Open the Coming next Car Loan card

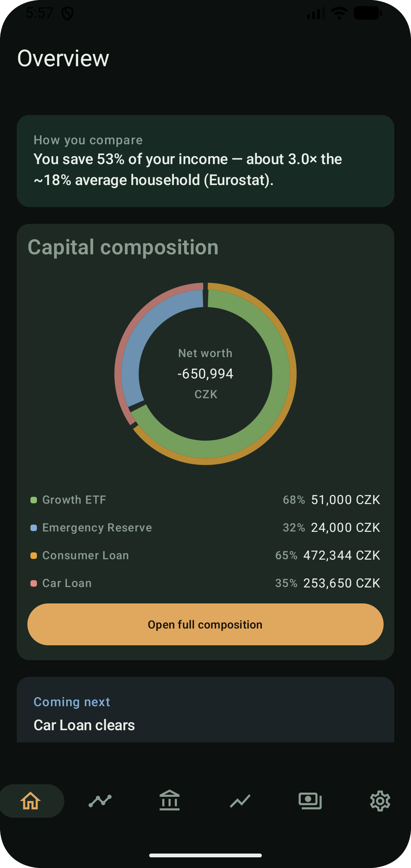point(205,710)
